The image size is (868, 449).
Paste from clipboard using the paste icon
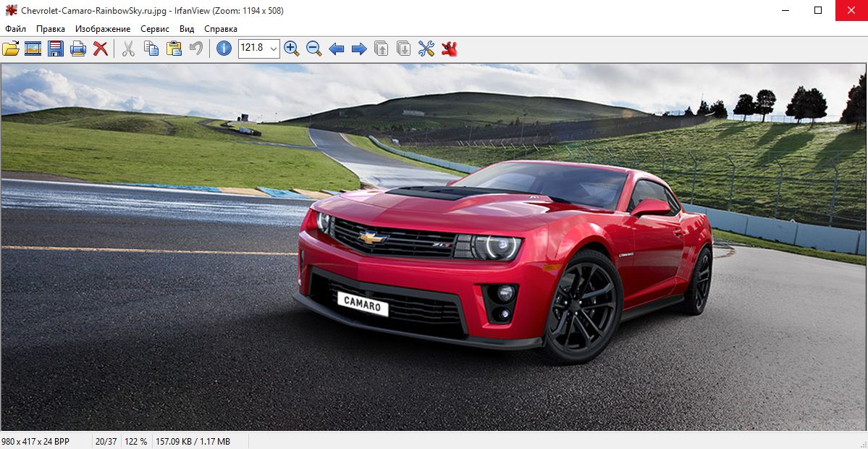[x=174, y=49]
